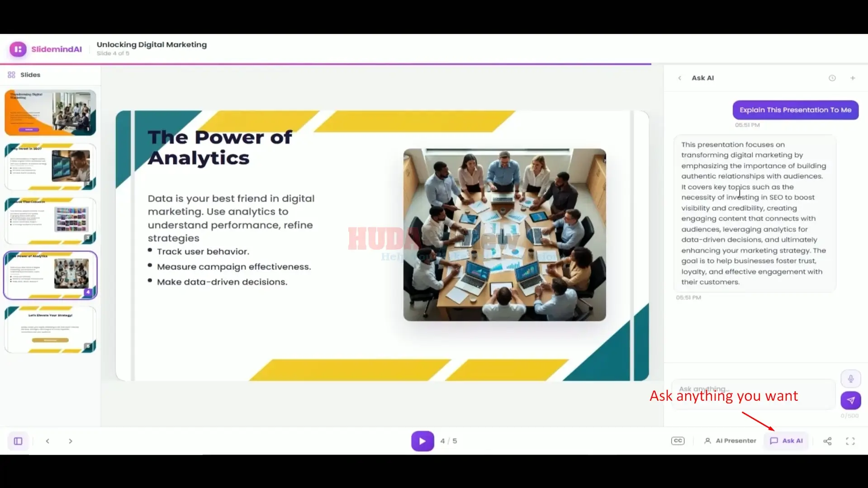Click the SlidemindAI brand name
Image resolution: width=868 pixels, height=488 pixels.
tap(57, 49)
